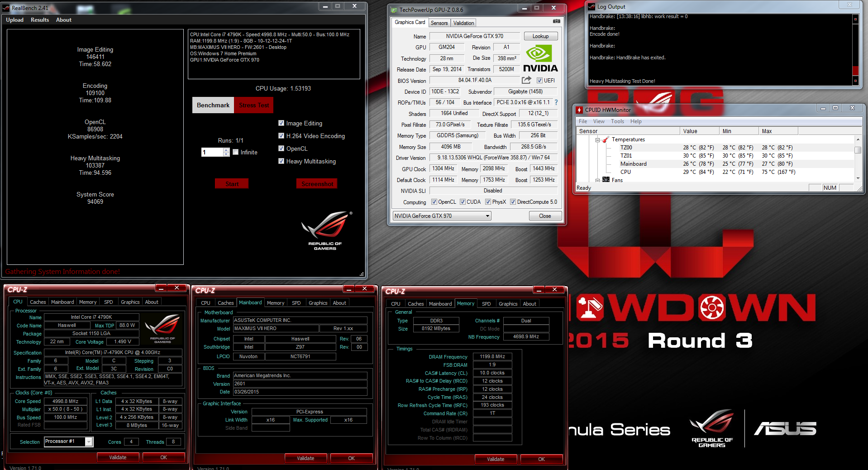This screenshot has width=868, height=470.
Task: Click the GPU-Z title bar app icon
Action: [x=393, y=10]
